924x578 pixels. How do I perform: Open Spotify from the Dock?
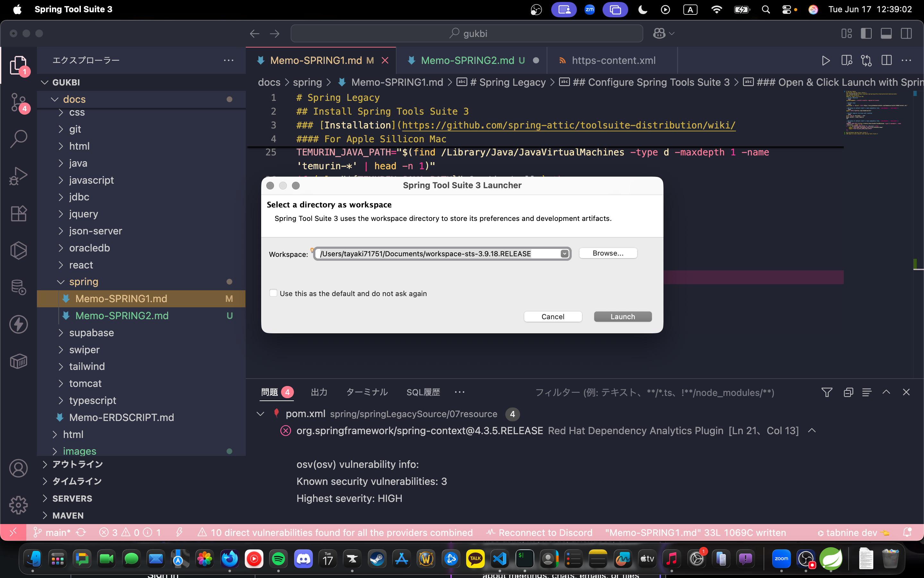click(x=279, y=559)
